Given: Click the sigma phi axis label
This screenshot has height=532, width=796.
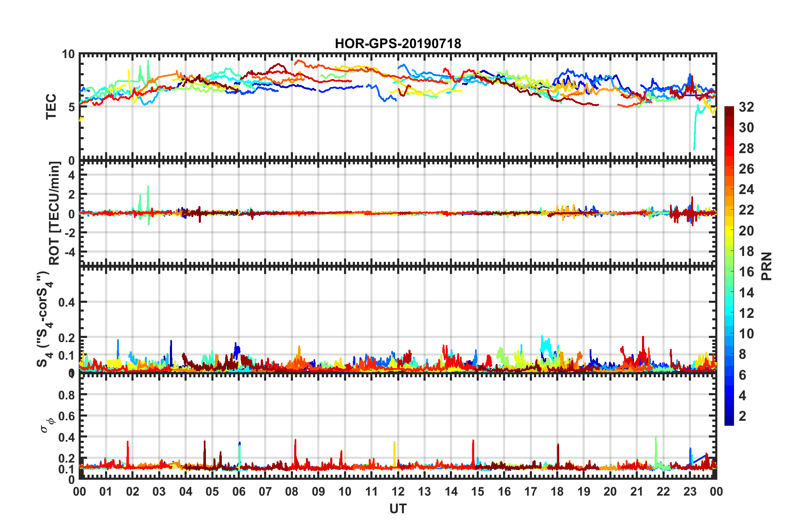Looking at the screenshot, I should (47, 426).
